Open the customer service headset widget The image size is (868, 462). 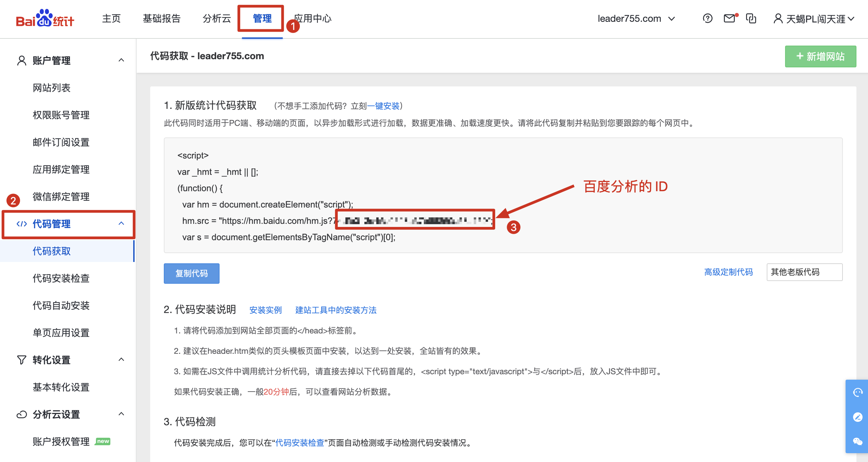(x=858, y=393)
